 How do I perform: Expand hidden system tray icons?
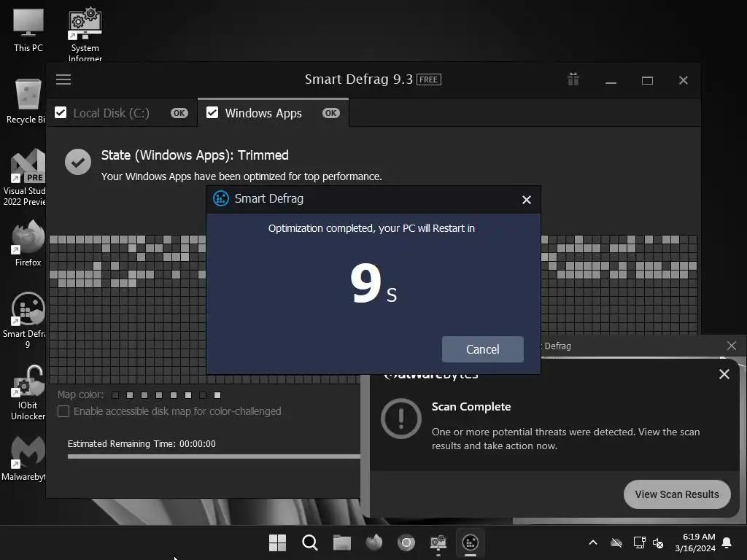[593, 542]
